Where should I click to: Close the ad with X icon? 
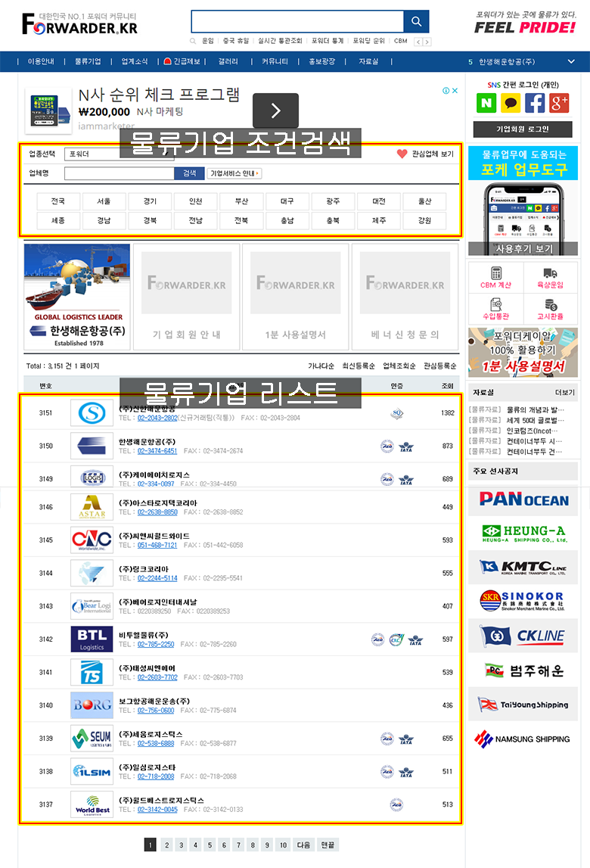[x=455, y=91]
